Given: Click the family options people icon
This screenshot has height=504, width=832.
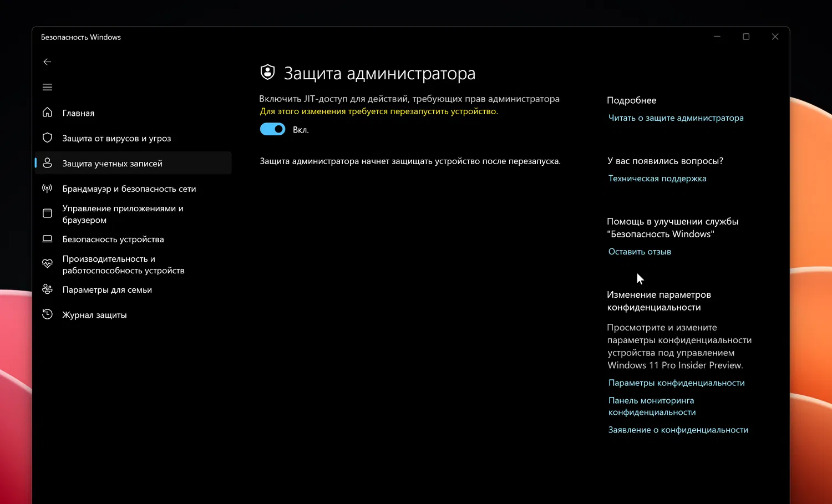Looking at the screenshot, I should tap(47, 289).
